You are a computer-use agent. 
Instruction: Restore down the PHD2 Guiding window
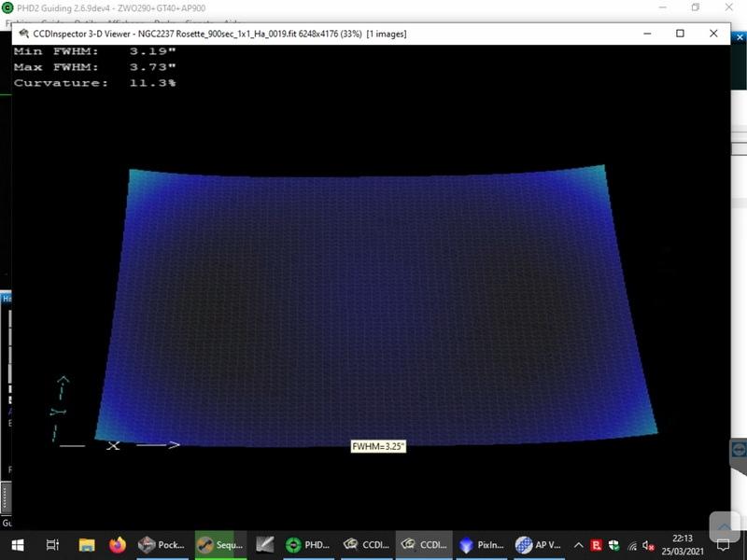[x=696, y=7]
